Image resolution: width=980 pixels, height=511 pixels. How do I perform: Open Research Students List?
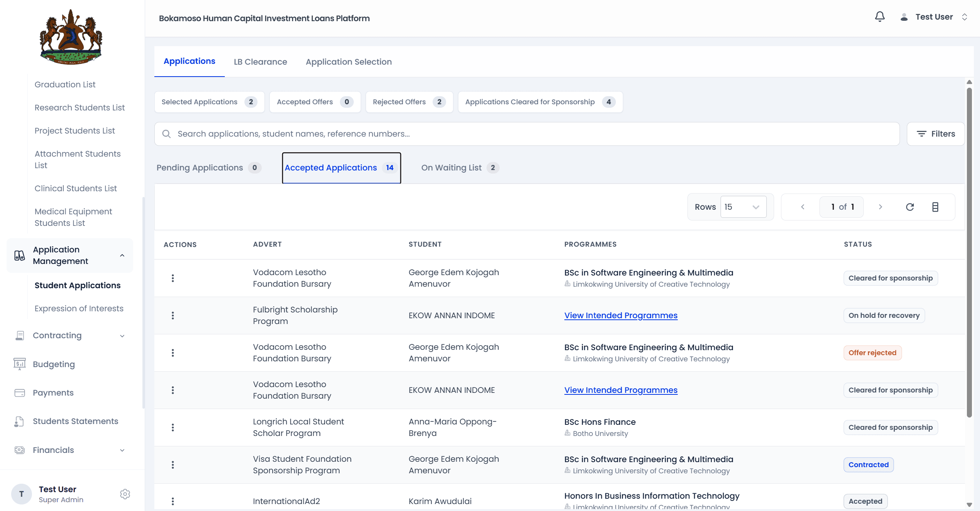[x=80, y=108]
